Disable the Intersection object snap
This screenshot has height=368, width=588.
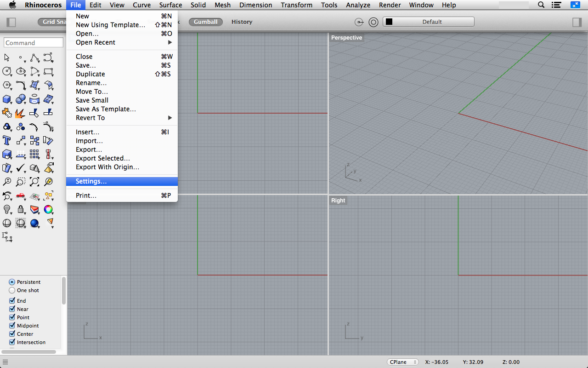coord(12,342)
